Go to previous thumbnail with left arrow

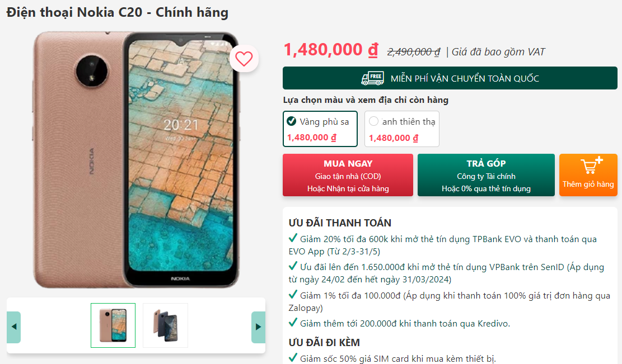(x=14, y=327)
